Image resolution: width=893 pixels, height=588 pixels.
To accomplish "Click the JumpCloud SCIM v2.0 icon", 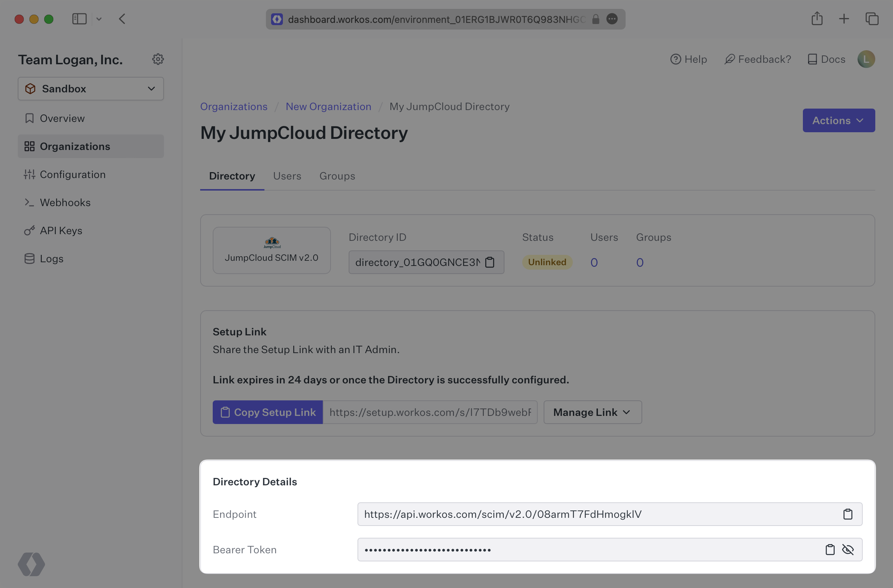I will (272, 242).
